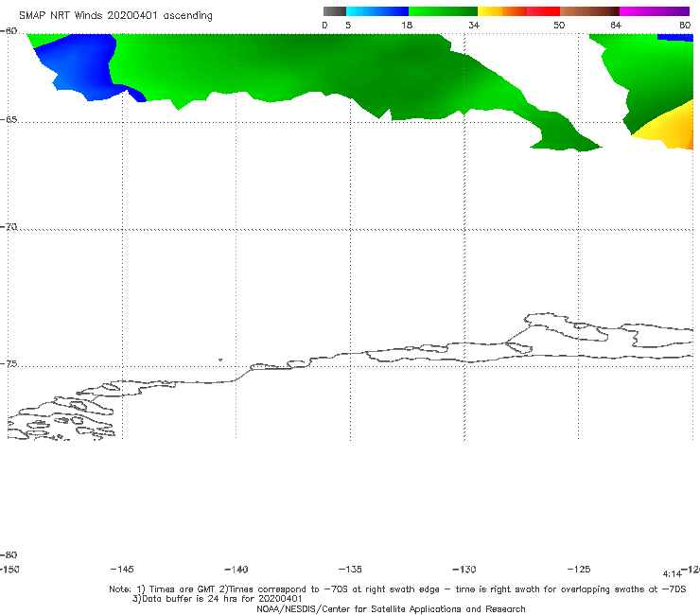Click the longitude label '-150'
This screenshot has width=700, height=615.
tap(9, 570)
